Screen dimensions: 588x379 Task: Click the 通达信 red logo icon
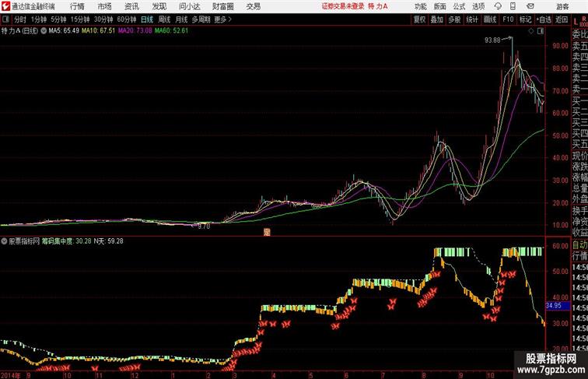coord(5,6)
